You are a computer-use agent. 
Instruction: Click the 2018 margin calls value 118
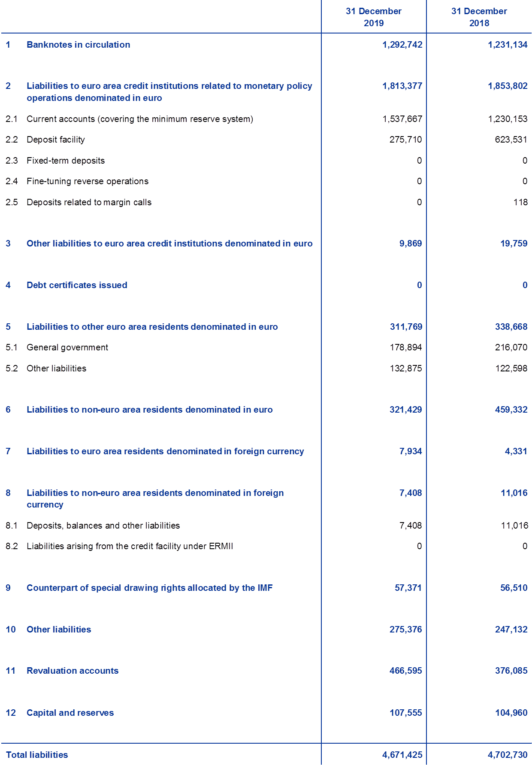point(520,202)
